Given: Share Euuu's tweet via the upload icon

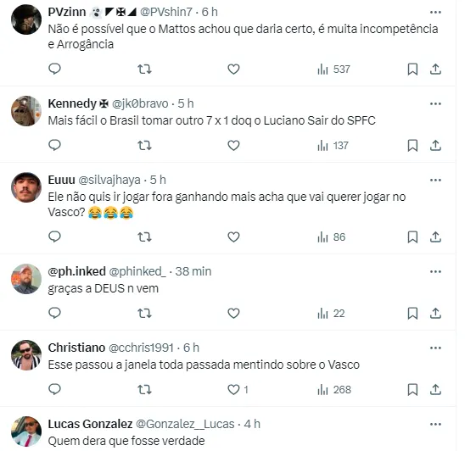Looking at the screenshot, I should point(435,237).
